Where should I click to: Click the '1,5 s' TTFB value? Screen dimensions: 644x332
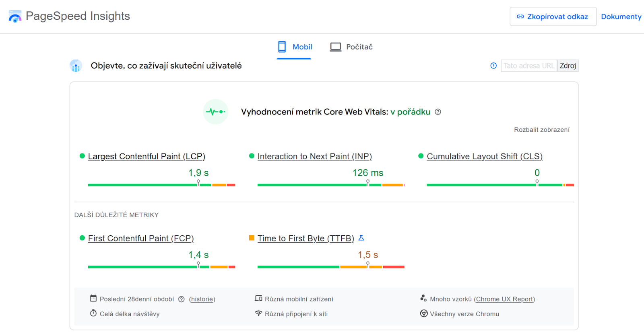pyautogui.click(x=368, y=255)
